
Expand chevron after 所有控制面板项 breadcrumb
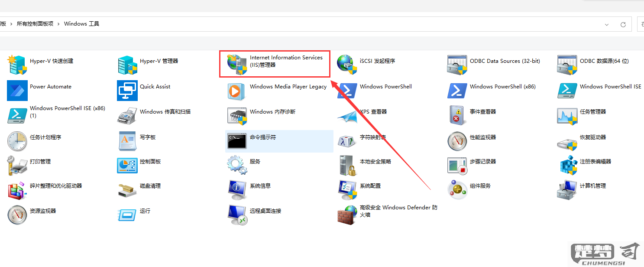(x=59, y=24)
